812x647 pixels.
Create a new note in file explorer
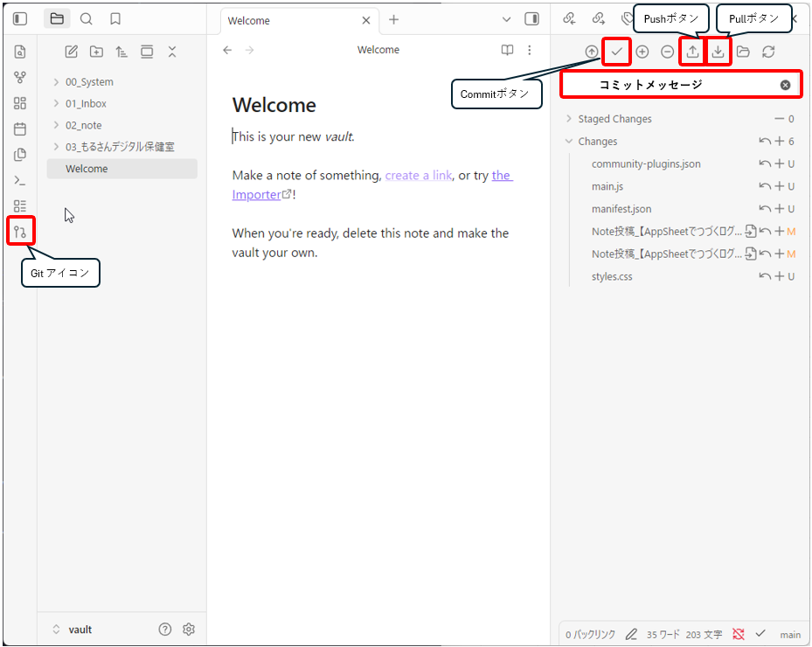(x=72, y=52)
